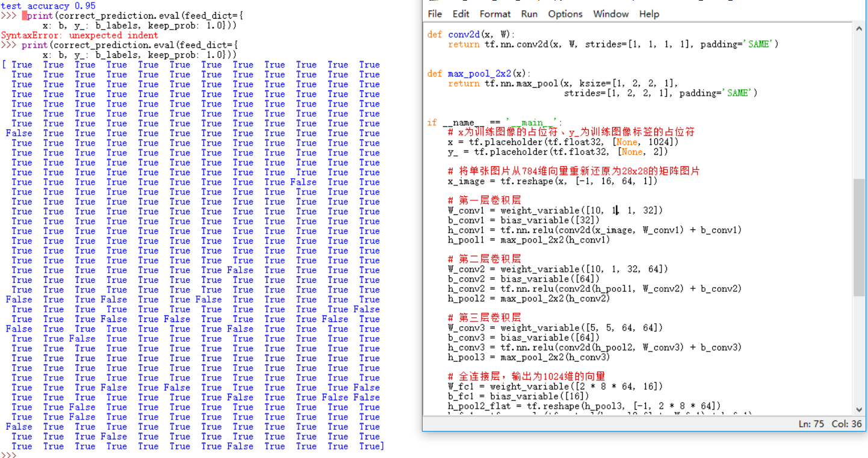
Task: Click the 'b_conv1 = bias_variable([32])' line
Action: pyautogui.click(x=524, y=220)
